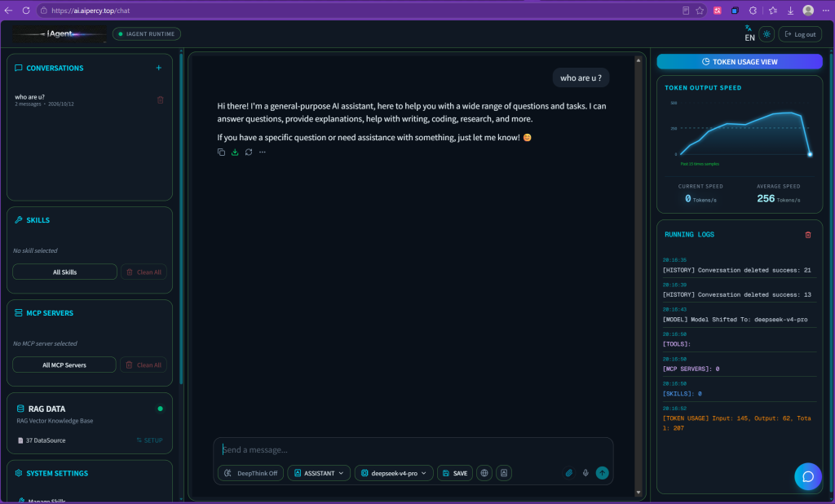Screen dimensions: 835x504
Task: Focus the 'Send a message...' input
Action: pyautogui.click(x=413, y=449)
